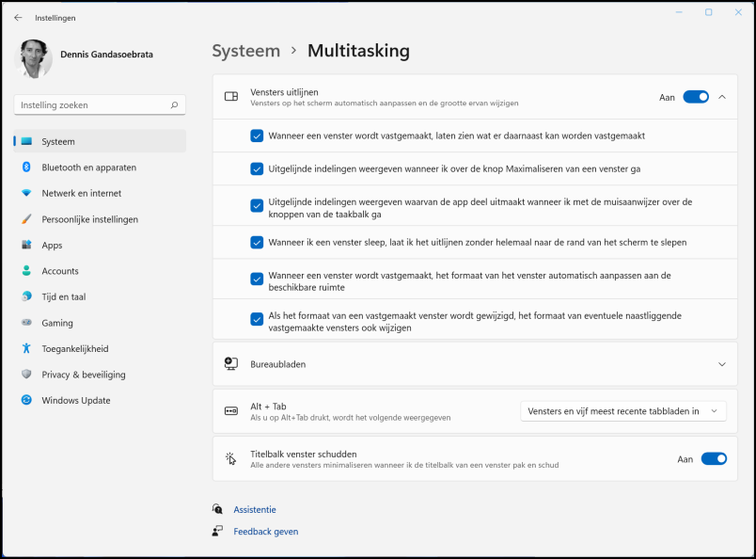The height and width of the screenshot is (559, 756).
Task: Uncheck 'laten zien wat er daarnaast kan worden vastgemaakt'
Action: [x=257, y=136]
